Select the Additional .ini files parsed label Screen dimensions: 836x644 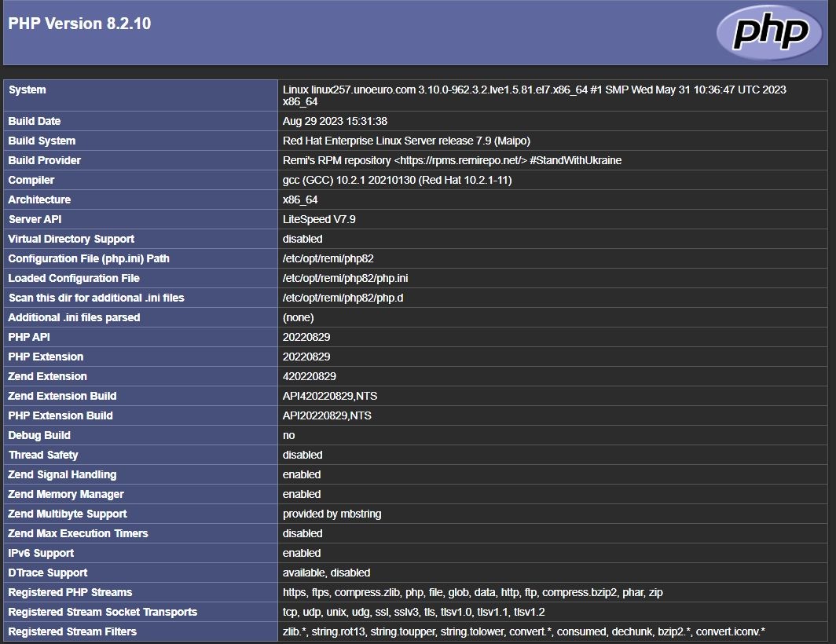[74, 317]
